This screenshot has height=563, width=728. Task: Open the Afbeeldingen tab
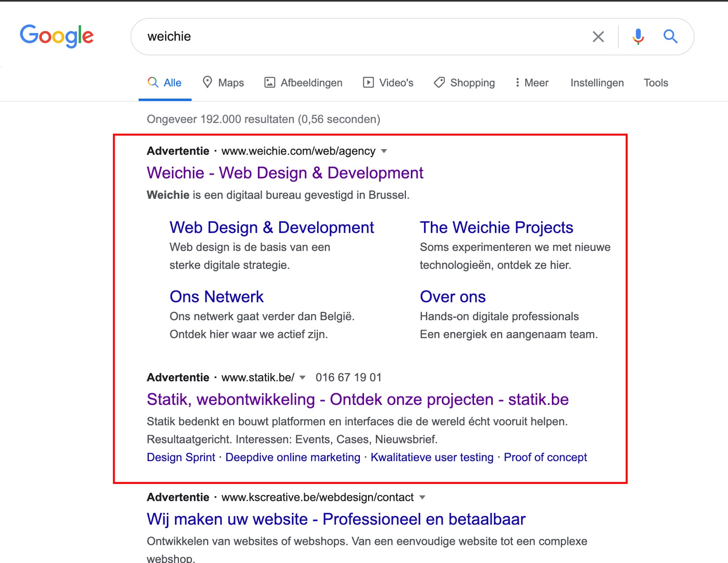click(303, 83)
